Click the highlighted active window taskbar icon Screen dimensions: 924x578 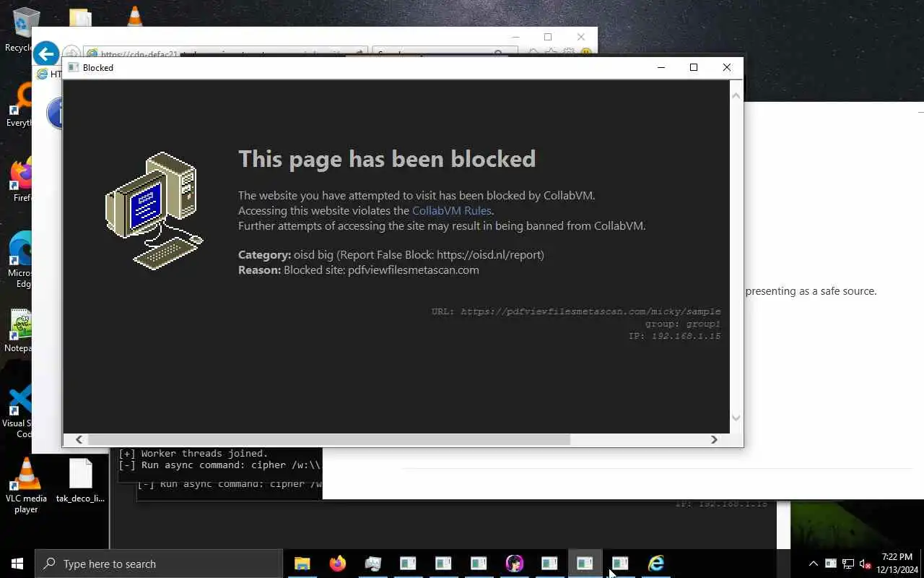point(585,564)
